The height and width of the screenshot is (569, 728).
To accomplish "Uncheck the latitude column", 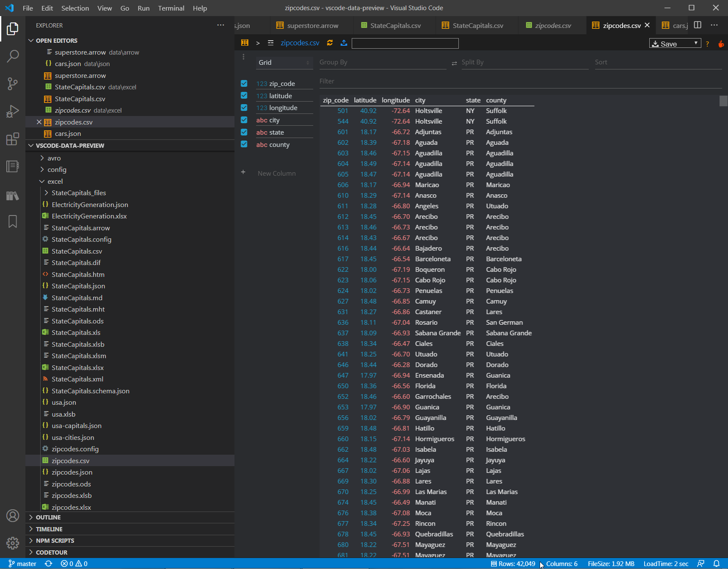I will click(244, 96).
